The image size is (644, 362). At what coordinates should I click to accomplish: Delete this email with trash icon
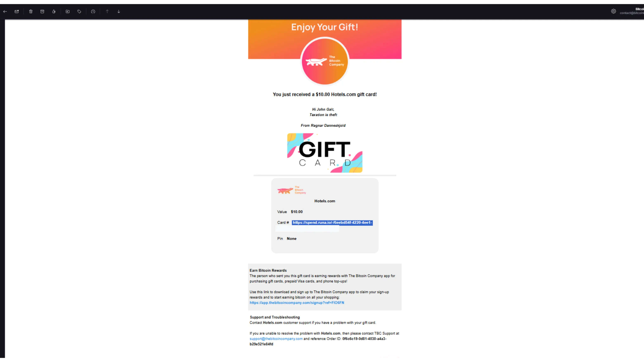point(31,12)
